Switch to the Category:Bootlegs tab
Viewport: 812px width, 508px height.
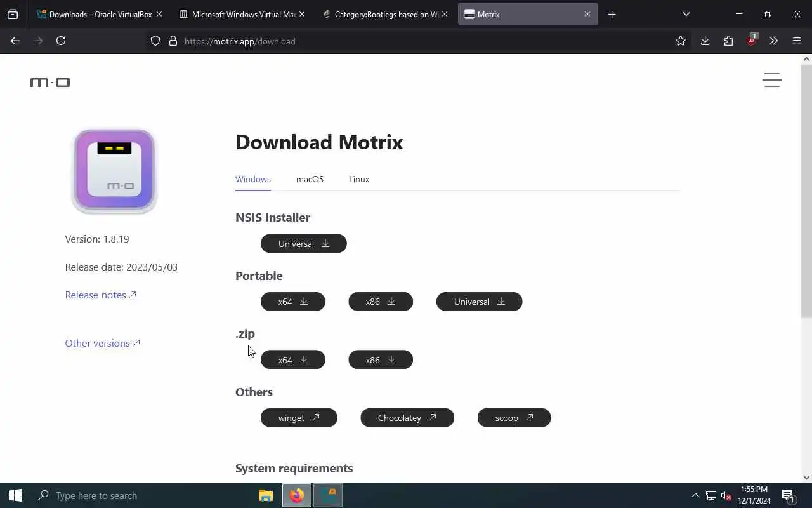[385, 14]
